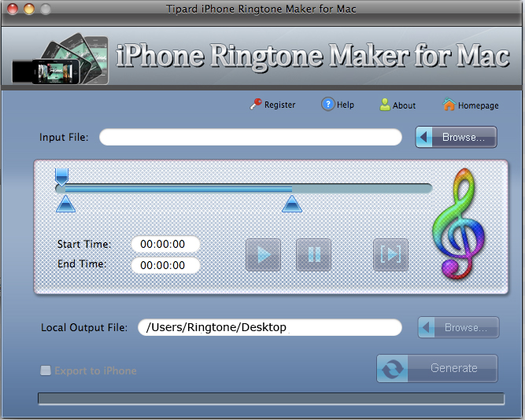This screenshot has width=525, height=420.
Task: Click the Play button
Action: point(263,255)
